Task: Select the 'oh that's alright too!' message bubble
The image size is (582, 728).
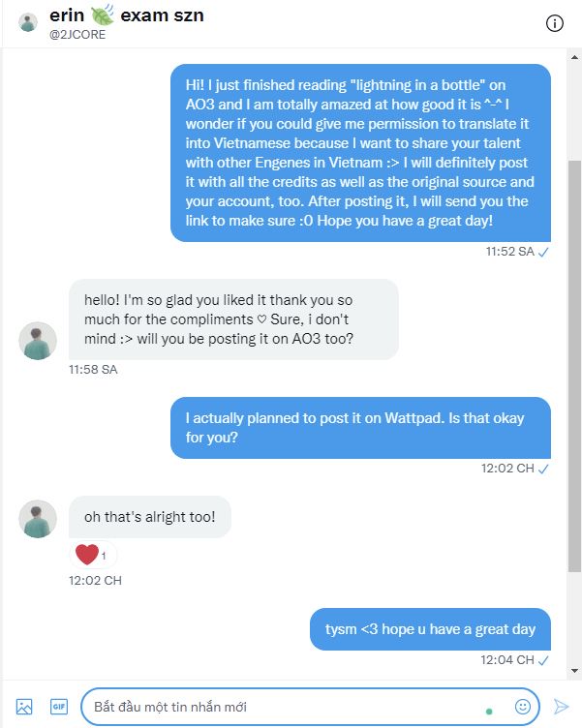Action: [x=150, y=517]
